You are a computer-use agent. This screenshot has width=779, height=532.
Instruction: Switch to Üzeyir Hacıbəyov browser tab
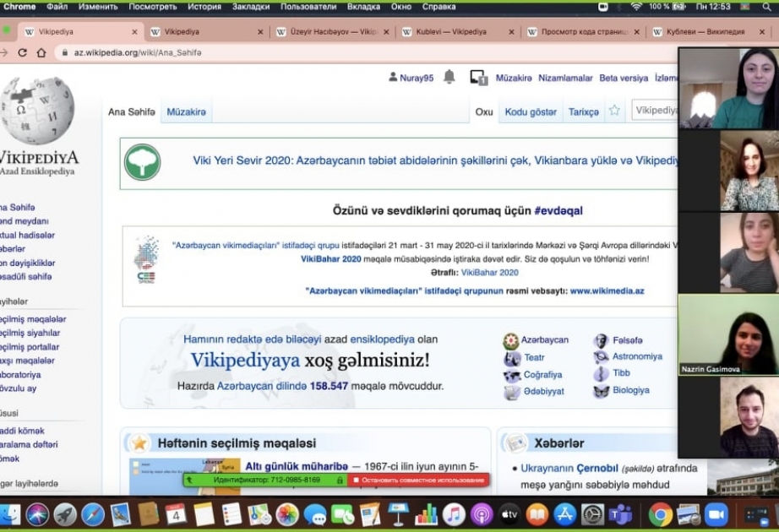(333, 32)
